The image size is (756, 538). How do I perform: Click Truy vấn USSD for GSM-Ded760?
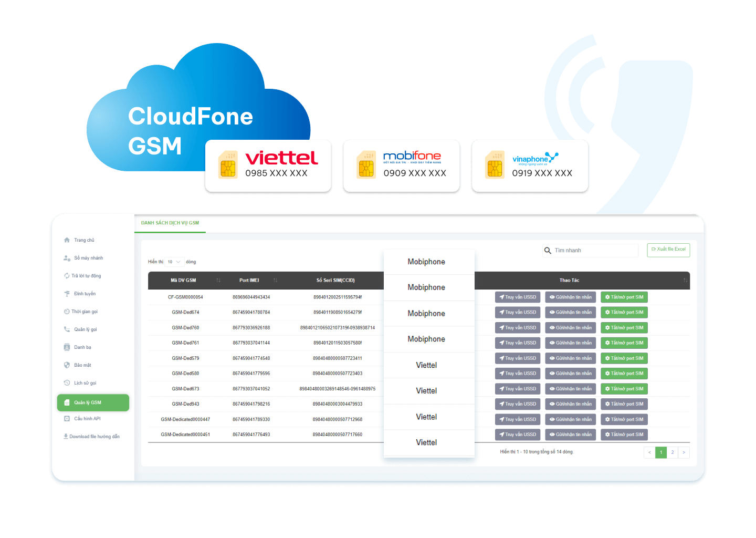(x=518, y=328)
